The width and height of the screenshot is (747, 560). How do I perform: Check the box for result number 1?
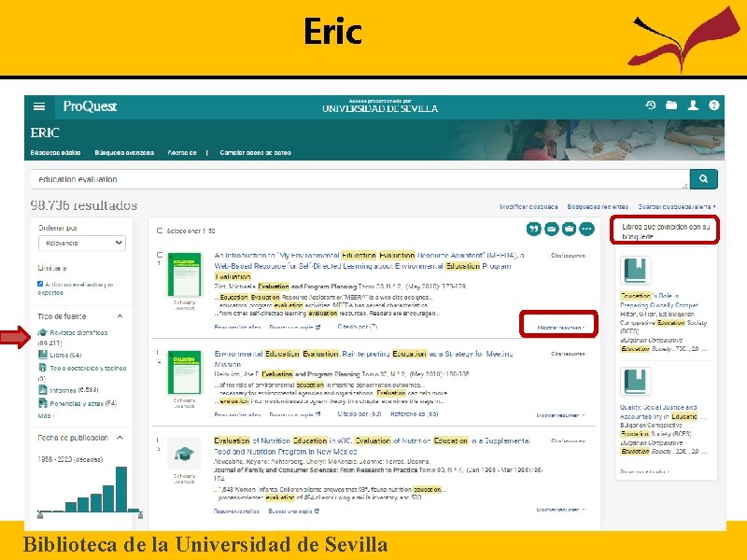(160, 255)
